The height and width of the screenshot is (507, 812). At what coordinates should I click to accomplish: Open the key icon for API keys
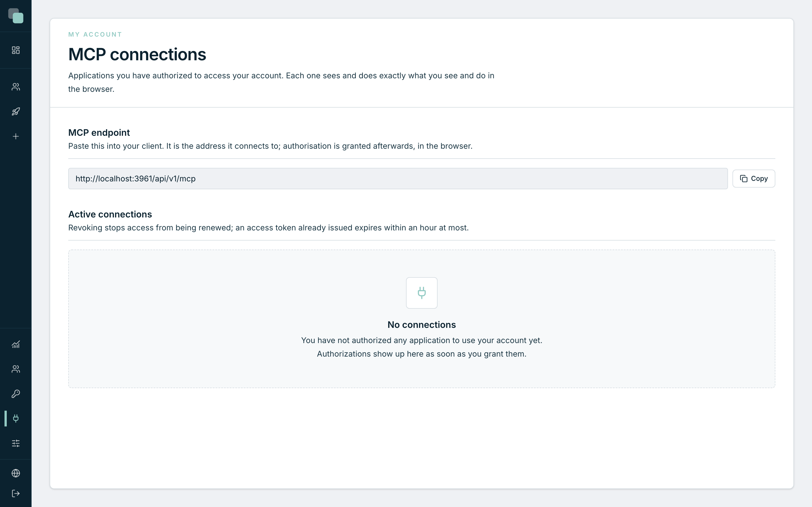click(x=16, y=394)
